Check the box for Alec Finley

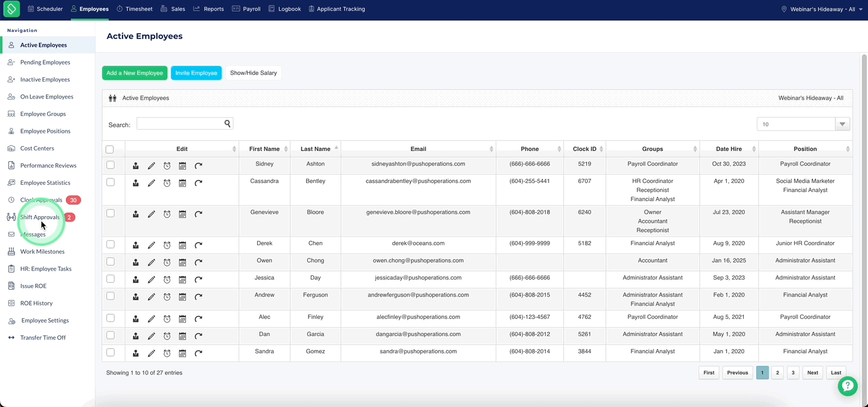[x=110, y=318]
